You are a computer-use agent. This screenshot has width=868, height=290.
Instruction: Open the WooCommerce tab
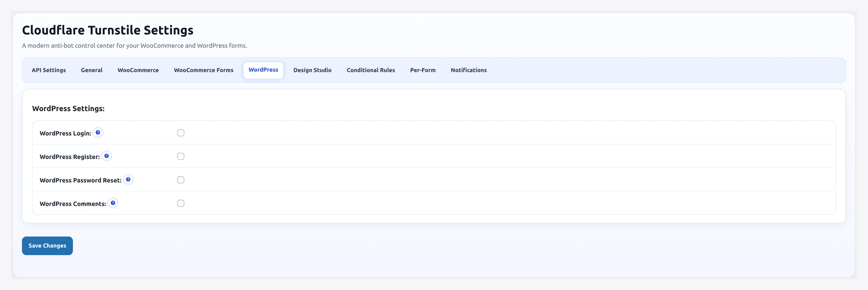[x=138, y=70]
